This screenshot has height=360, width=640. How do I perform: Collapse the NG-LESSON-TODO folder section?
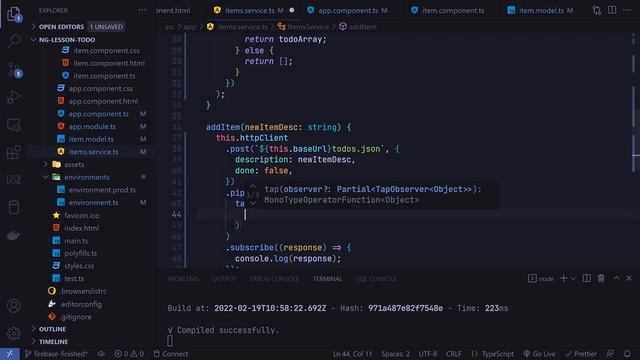(x=67, y=40)
